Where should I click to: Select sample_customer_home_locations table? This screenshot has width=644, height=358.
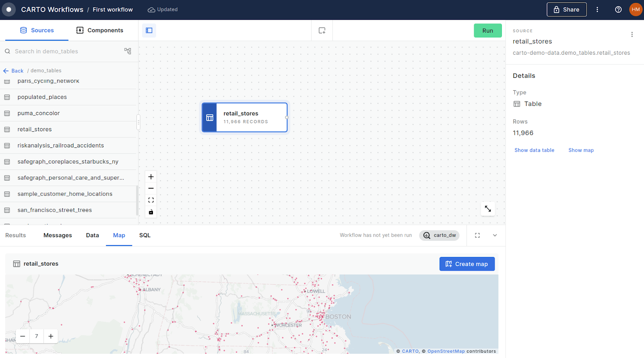pyautogui.click(x=68, y=194)
